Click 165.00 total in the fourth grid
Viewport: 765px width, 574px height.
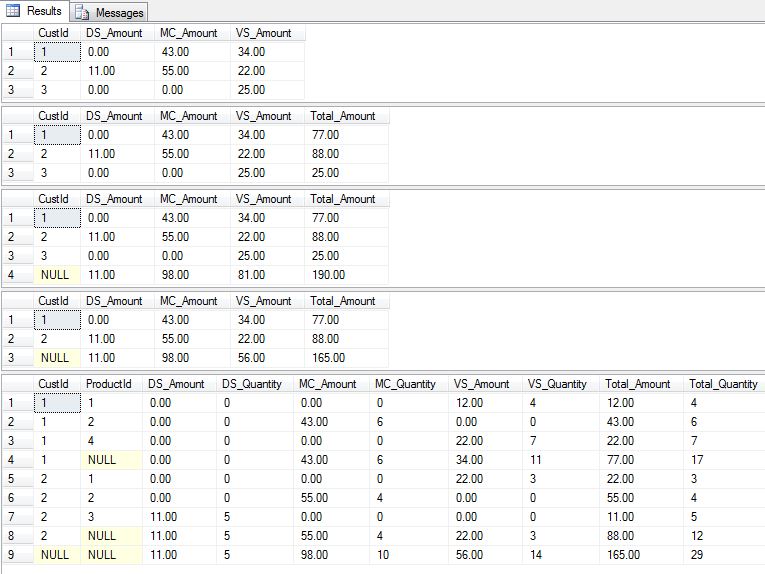pyautogui.click(x=346, y=357)
